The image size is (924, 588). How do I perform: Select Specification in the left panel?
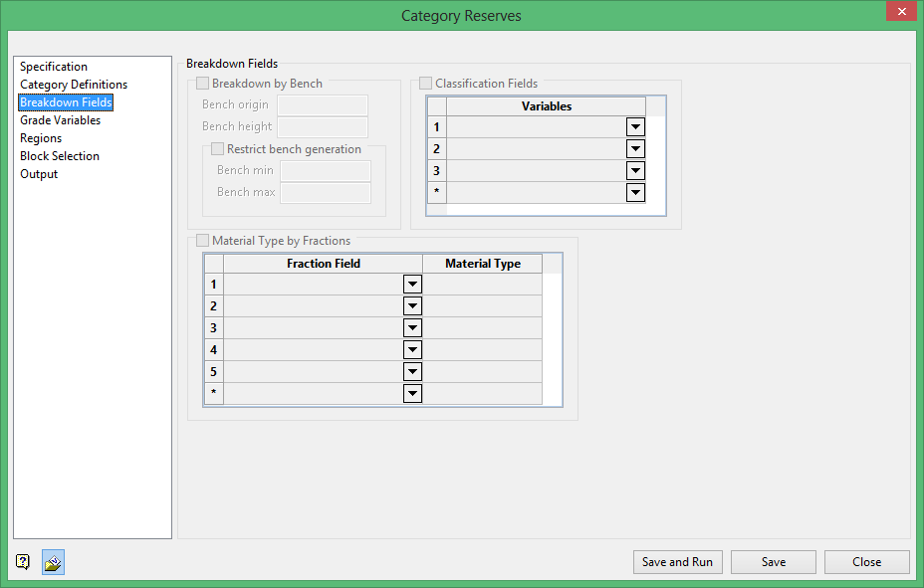coord(54,67)
